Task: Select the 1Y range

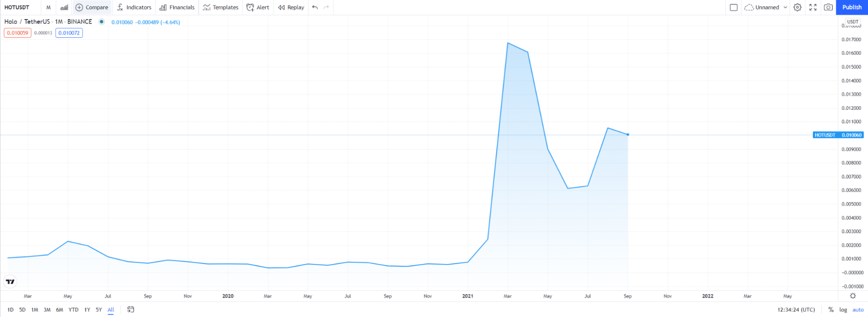Action: point(87,310)
